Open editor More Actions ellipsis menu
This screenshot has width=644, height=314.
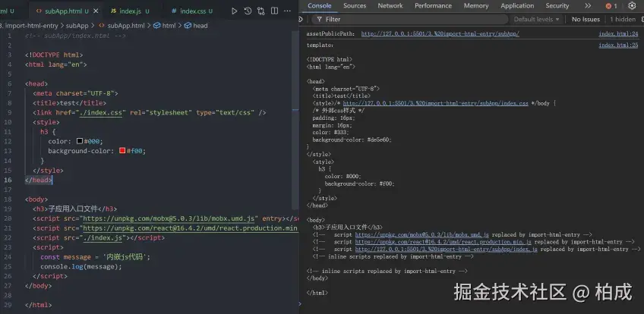click(288, 11)
